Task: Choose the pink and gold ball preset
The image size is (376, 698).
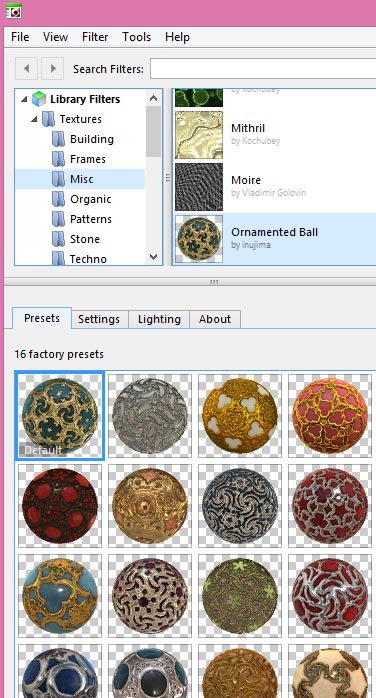Action: coord(330,415)
